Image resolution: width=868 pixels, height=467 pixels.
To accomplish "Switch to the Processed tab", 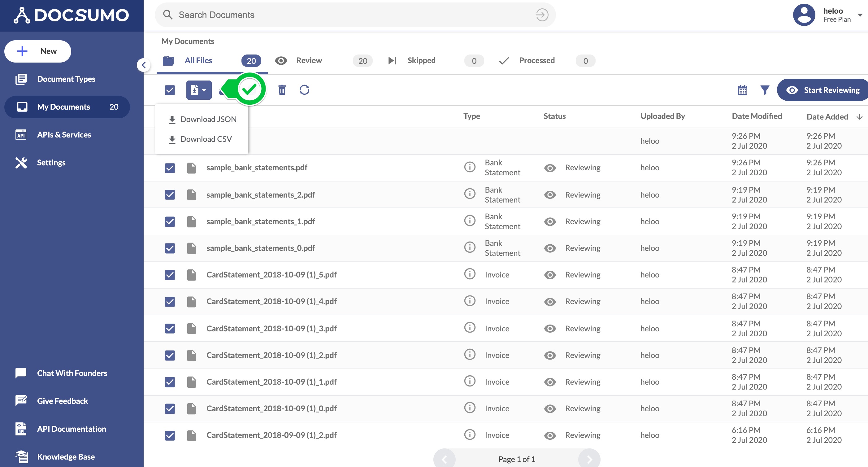I will (547, 61).
